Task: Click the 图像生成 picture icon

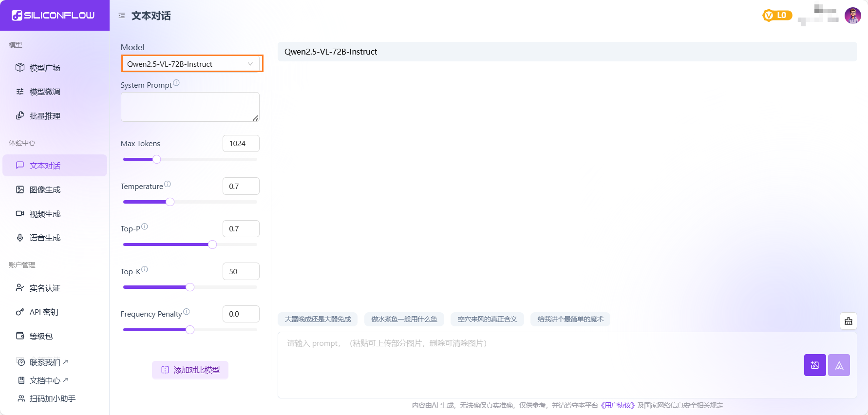Action: tap(20, 189)
